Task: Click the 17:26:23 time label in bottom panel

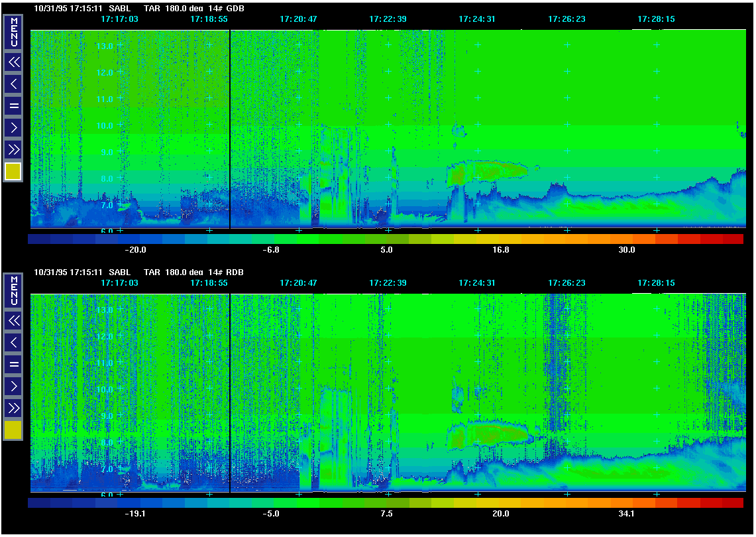Action: click(567, 283)
